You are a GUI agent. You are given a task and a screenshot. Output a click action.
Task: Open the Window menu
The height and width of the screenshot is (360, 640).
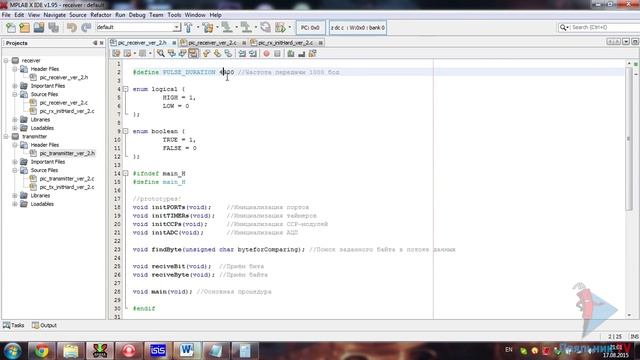(195, 15)
